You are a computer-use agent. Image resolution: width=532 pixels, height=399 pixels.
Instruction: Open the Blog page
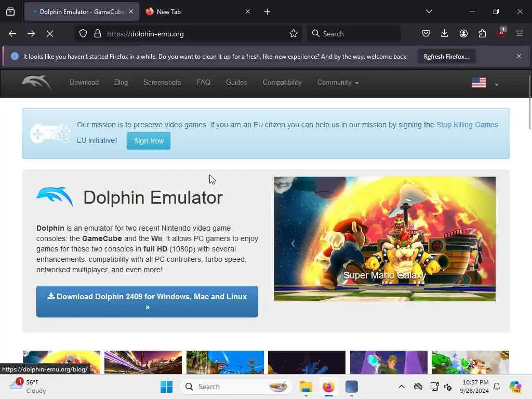point(121,83)
